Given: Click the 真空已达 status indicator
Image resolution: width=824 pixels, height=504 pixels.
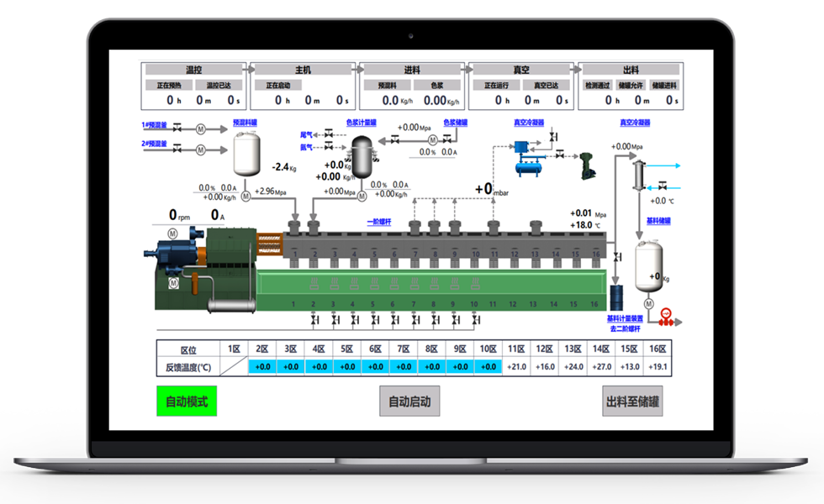Looking at the screenshot, I should coord(547,85).
